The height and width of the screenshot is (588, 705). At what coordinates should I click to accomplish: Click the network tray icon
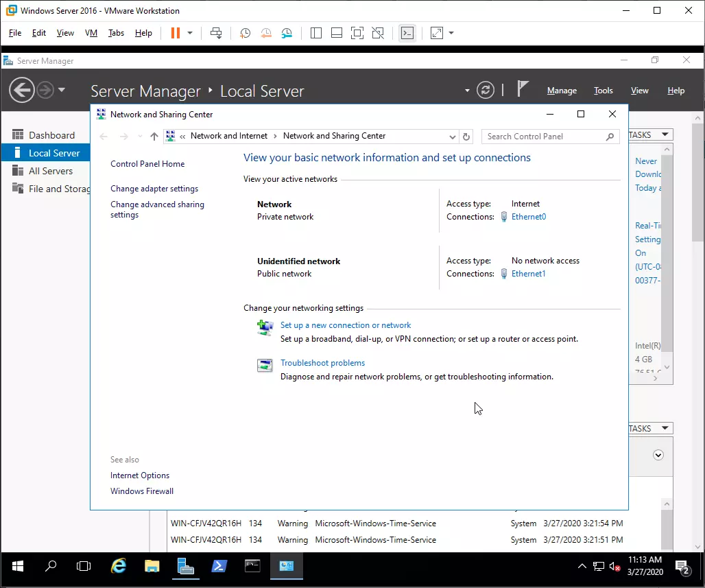pyautogui.click(x=599, y=567)
